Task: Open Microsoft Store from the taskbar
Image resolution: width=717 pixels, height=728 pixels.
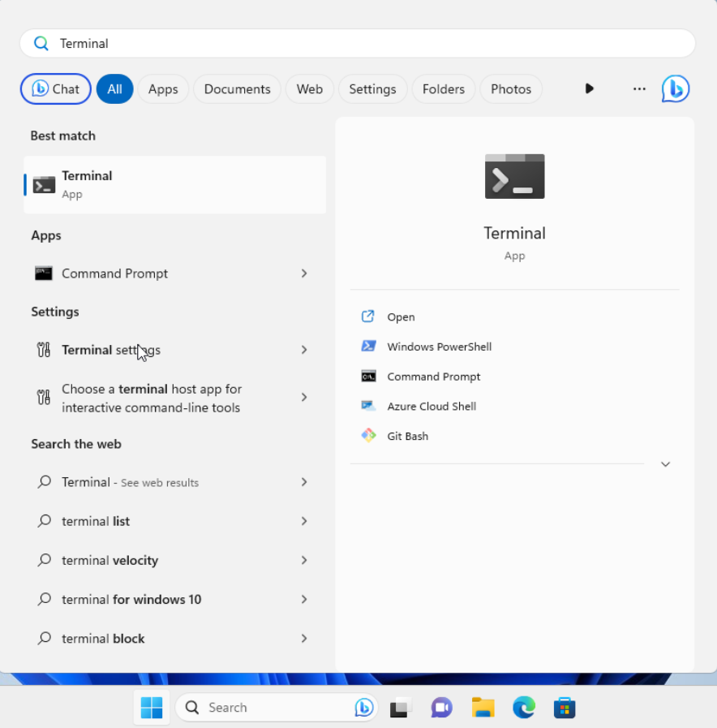Action: (x=565, y=707)
